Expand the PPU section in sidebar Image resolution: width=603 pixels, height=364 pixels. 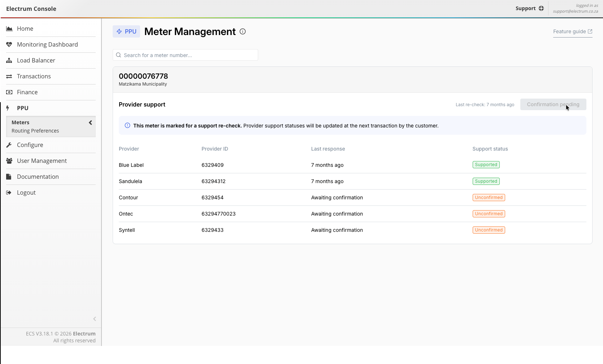(x=22, y=108)
